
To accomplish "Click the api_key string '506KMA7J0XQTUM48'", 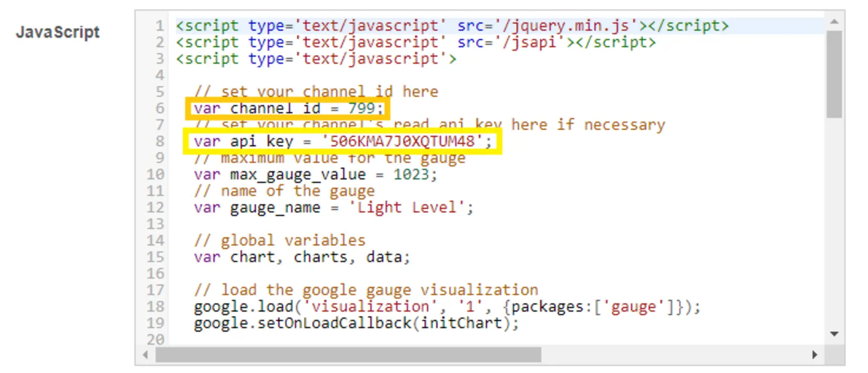I will tap(402, 142).
